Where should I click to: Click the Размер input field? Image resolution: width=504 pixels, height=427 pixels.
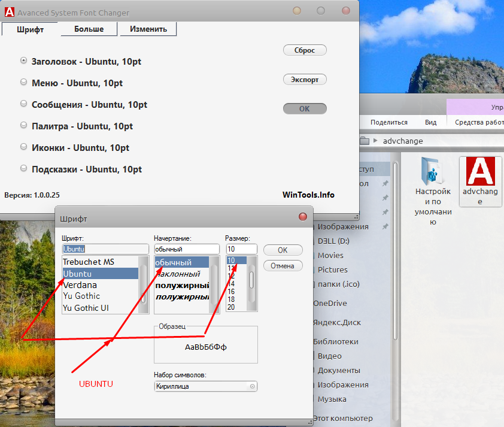click(x=242, y=249)
